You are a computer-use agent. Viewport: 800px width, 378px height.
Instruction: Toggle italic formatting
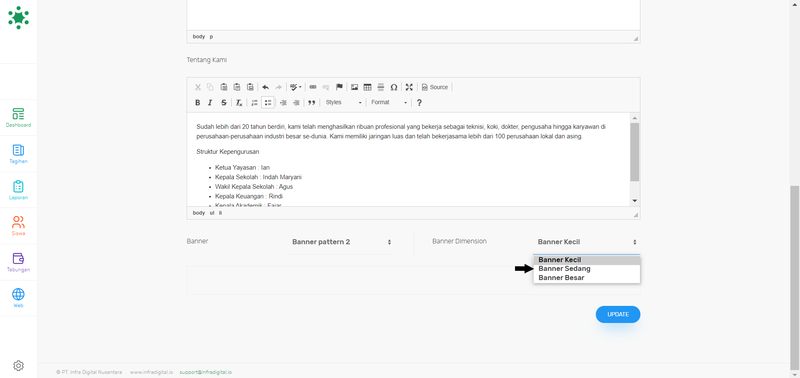[x=210, y=103]
